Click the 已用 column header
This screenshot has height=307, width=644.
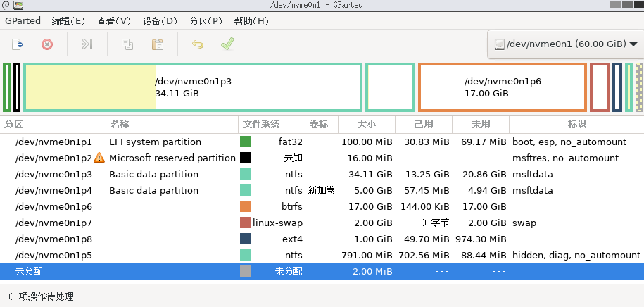tap(424, 124)
